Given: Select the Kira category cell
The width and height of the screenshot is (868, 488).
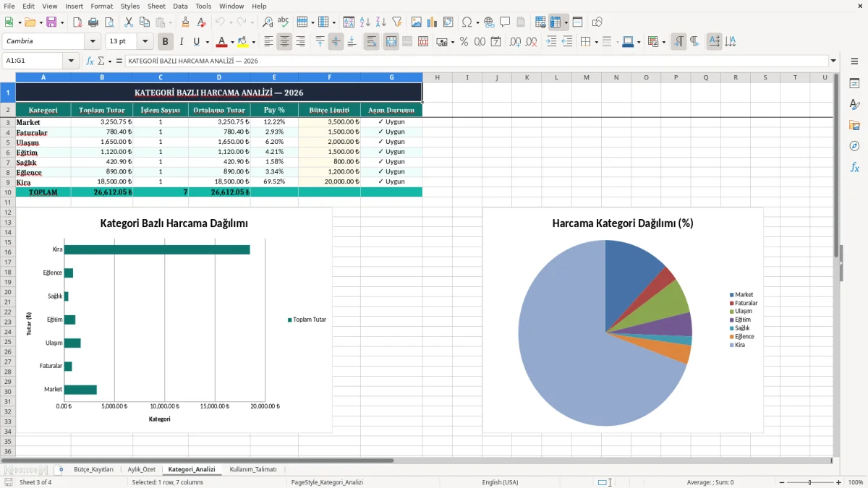Looking at the screenshot, I should (x=43, y=182).
